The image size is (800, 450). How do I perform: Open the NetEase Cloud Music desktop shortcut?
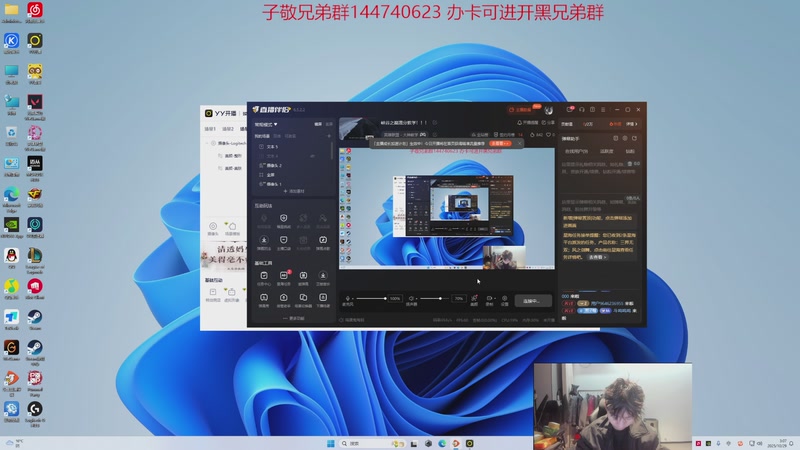tap(35, 10)
